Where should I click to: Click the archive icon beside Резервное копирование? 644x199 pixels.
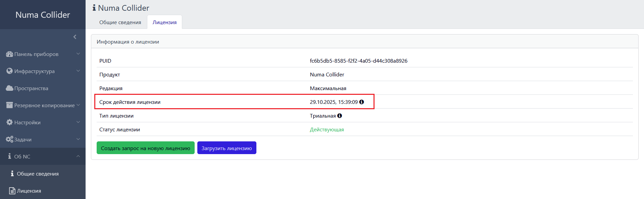[x=9, y=105]
